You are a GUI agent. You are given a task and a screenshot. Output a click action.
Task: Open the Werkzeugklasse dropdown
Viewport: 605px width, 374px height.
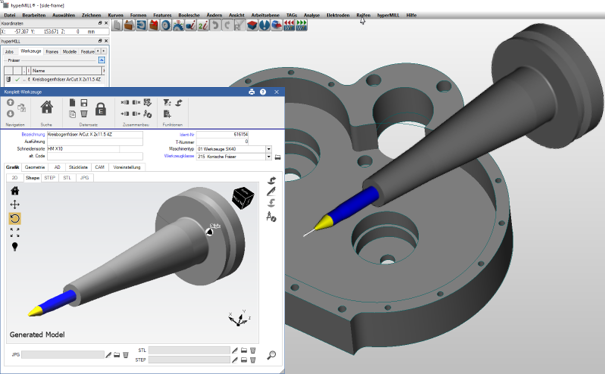[x=269, y=157]
